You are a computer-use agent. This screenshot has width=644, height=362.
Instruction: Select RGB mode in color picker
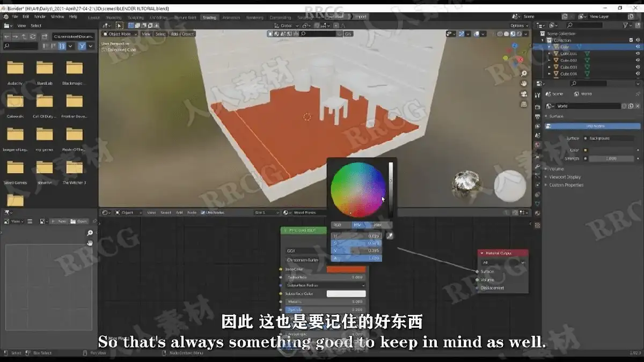[x=341, y=225]
